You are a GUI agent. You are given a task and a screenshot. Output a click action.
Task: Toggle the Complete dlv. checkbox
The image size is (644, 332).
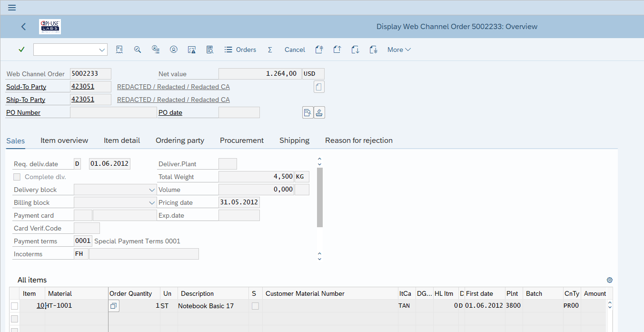click(17, 177)
